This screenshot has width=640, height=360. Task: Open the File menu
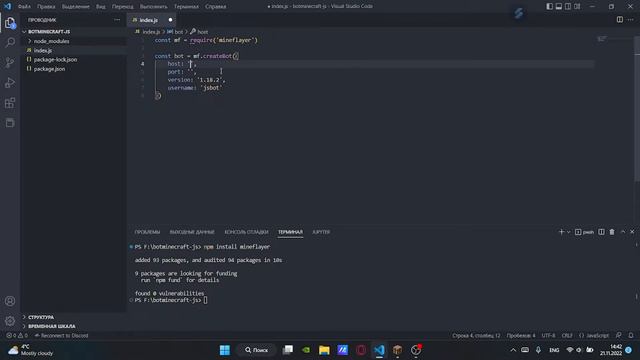point(24,7)
